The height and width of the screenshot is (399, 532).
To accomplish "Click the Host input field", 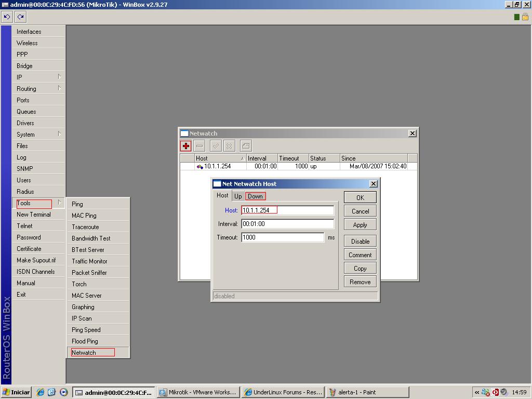I will click(288, 210).
